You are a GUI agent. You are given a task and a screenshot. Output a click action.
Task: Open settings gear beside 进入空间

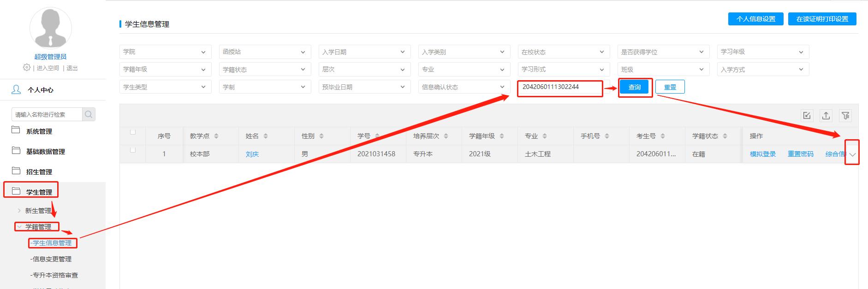tap(26, 68)
